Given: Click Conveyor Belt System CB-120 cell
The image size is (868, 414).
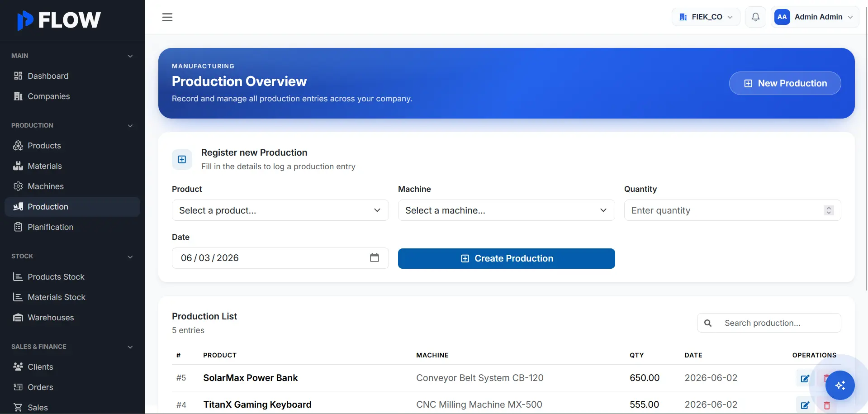Looking at the screenshot, I should 480,378.
